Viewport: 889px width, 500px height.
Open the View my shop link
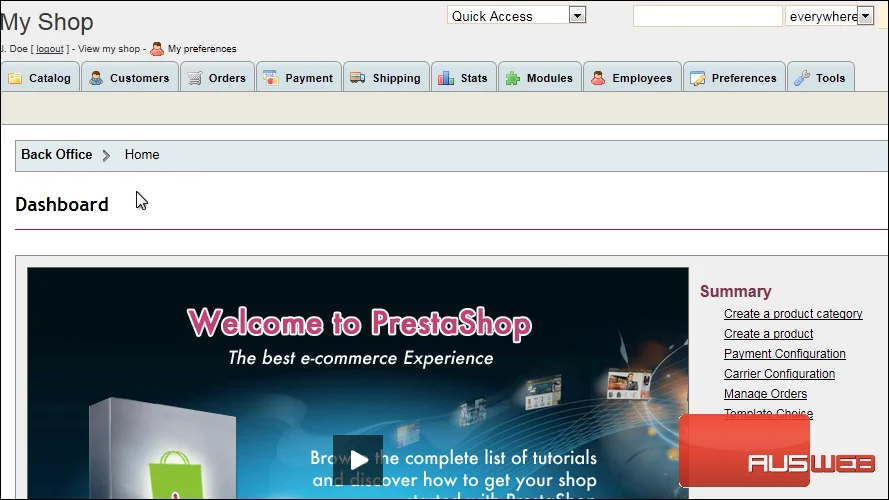tap(109, 49)
